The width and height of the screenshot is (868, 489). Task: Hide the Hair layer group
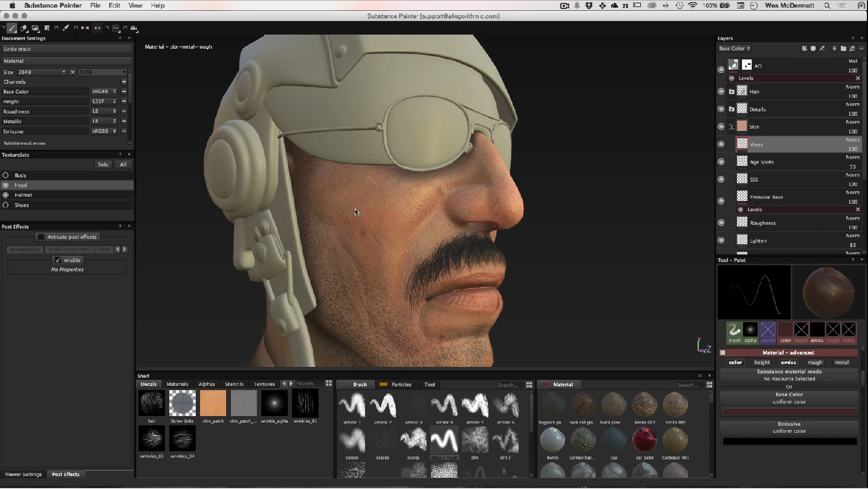pos(721,92)
